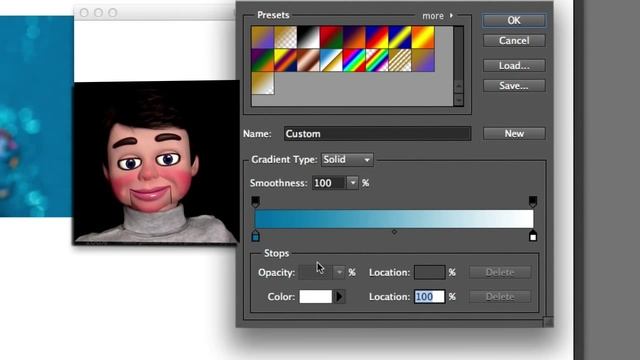Select the blue color stop on left

(256, 236)
